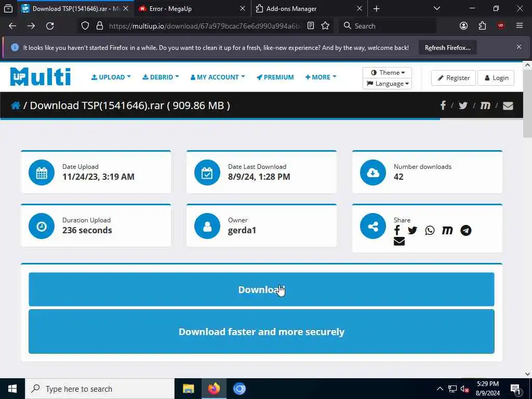
Task: Click Download faster and more securely
Action: [261, 331]
